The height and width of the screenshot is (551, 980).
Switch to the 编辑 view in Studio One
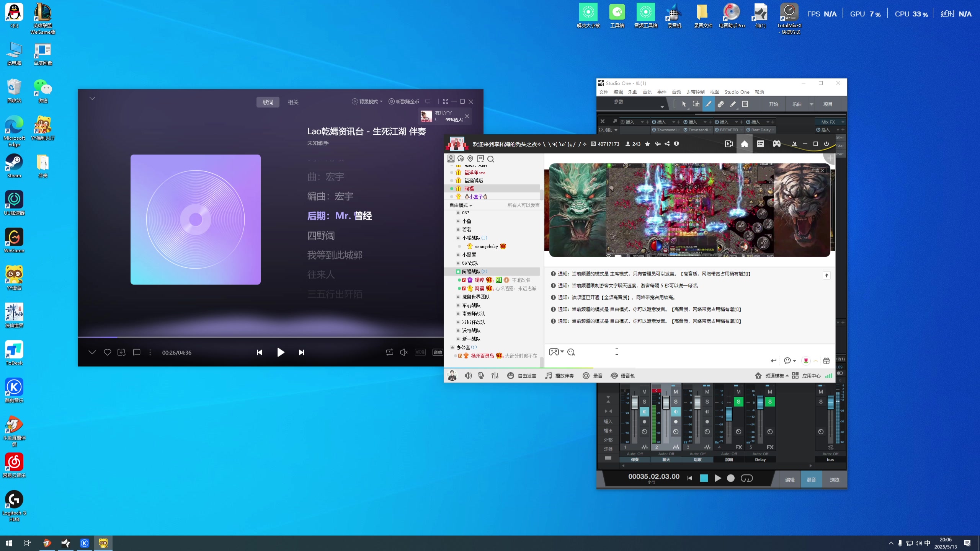[x=790, y=480]
